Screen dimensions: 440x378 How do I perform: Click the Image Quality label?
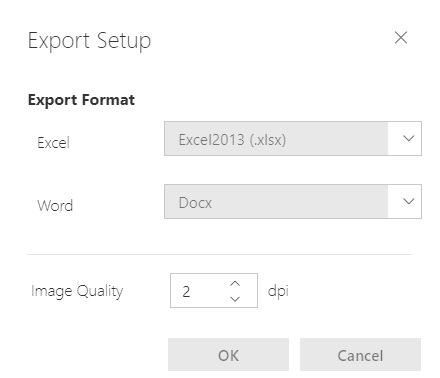77,291
